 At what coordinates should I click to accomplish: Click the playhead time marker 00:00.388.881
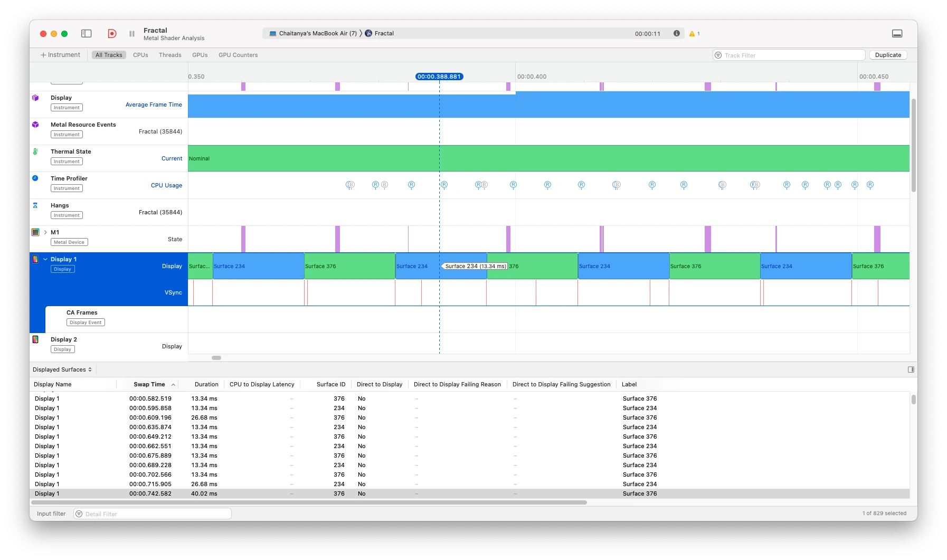pos(439,77)
